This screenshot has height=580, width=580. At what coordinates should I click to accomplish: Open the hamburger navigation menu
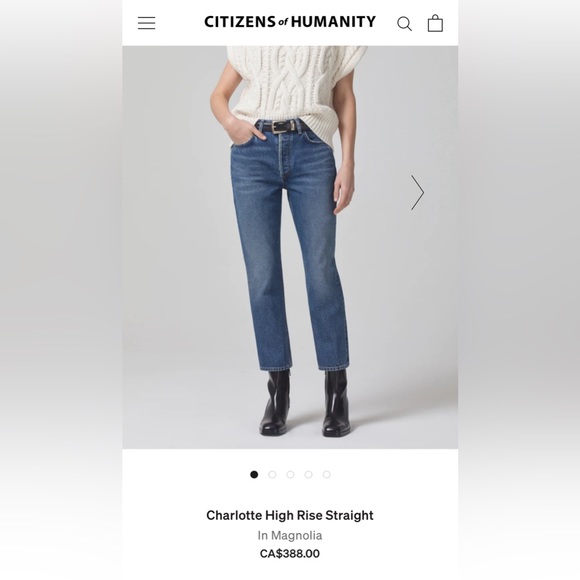146,23
